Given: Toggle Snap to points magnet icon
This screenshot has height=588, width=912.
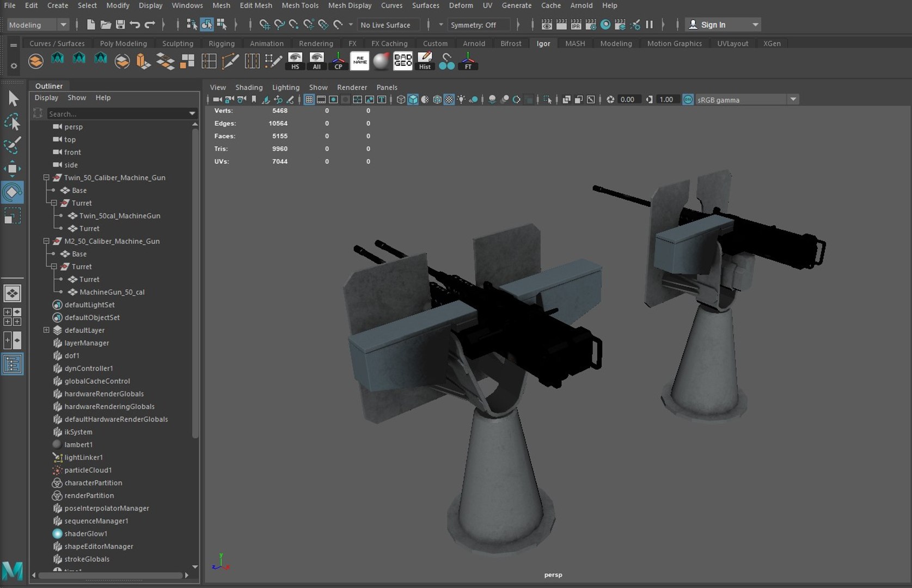Looking at the screenshot, I should (294, 24).
